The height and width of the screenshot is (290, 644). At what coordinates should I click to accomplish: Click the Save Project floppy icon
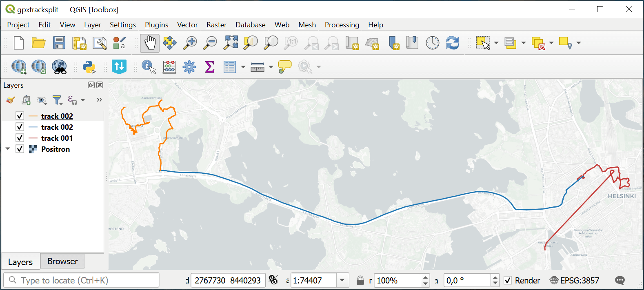[59, 43]
